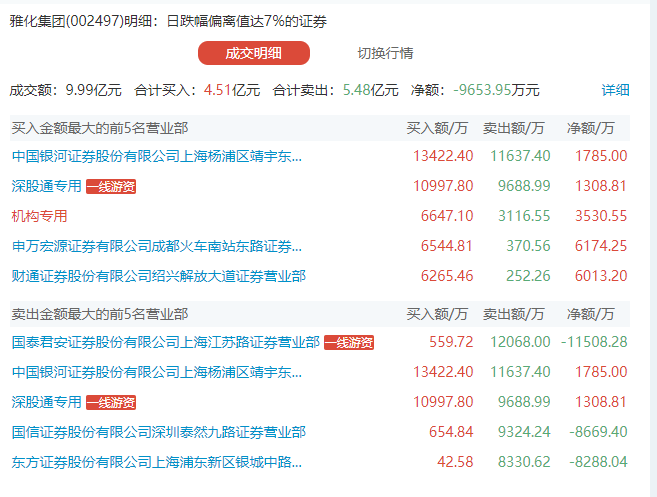
Task: Click sell amount 252.26 in 财通证券 row
Action: coord(528,276)
